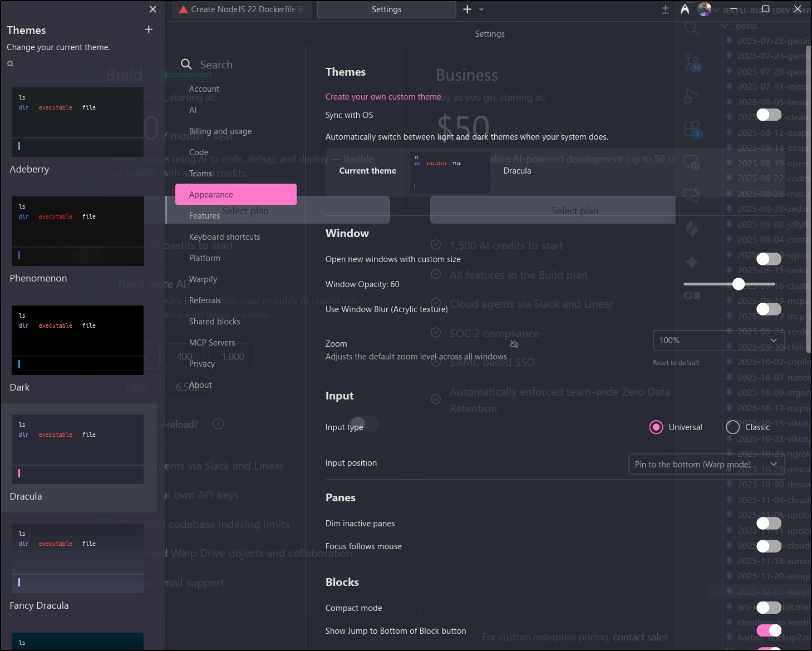The image size is (812, 651).
Task: Enable the Sync with OS toggle
Action: (769, 115)
